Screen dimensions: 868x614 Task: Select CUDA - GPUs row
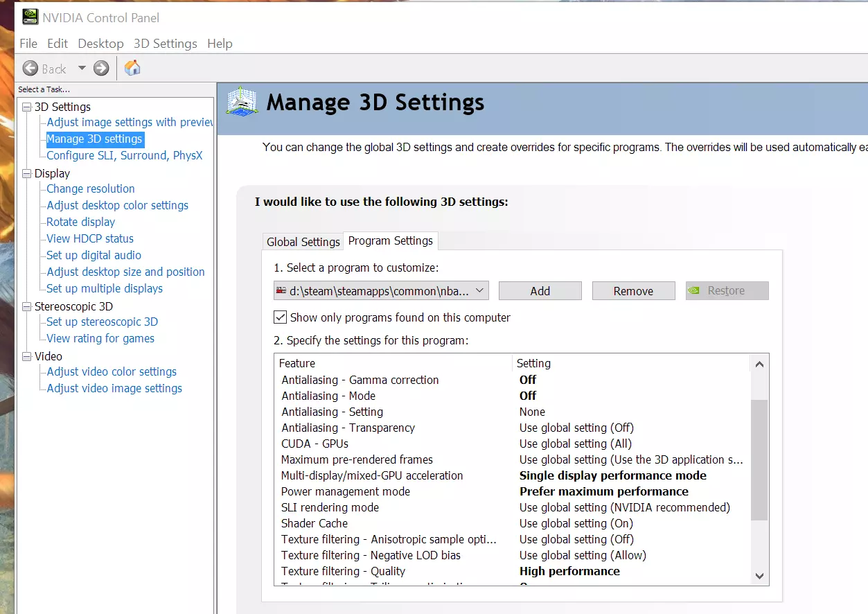coord(513,444)
